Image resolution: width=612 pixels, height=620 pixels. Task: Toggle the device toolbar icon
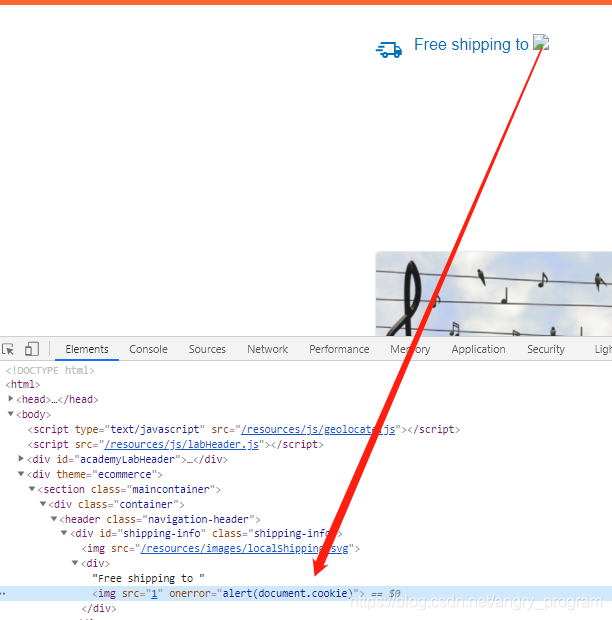[32, 349]
